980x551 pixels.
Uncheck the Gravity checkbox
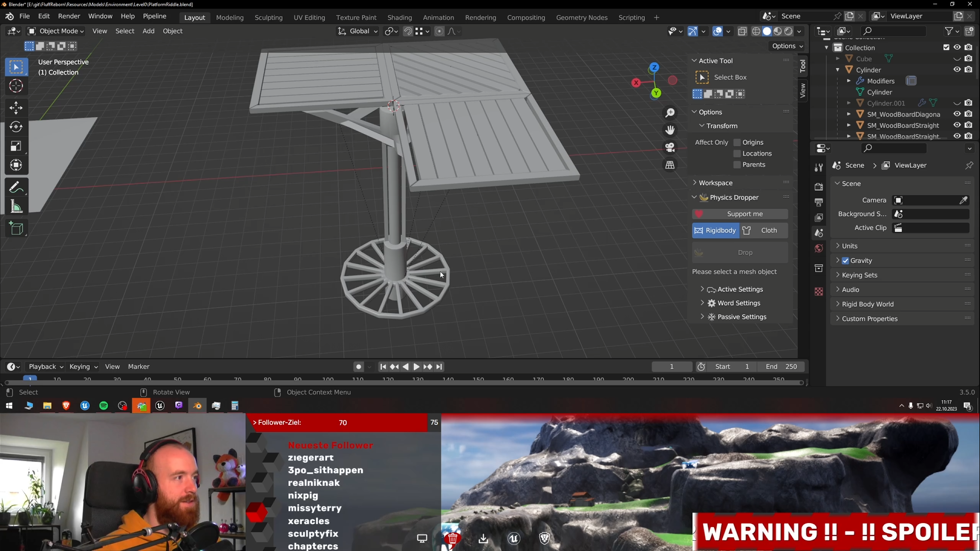(845, 261)
